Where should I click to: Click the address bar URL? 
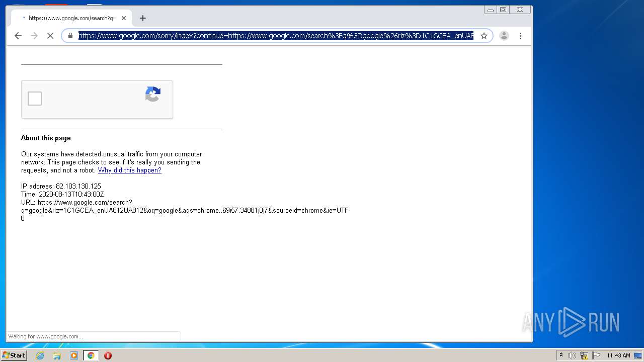tap(276, 36)
